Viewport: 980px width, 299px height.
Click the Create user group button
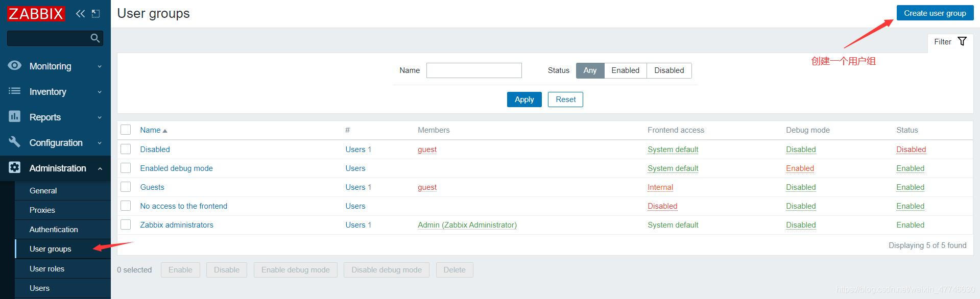(935, 13)
